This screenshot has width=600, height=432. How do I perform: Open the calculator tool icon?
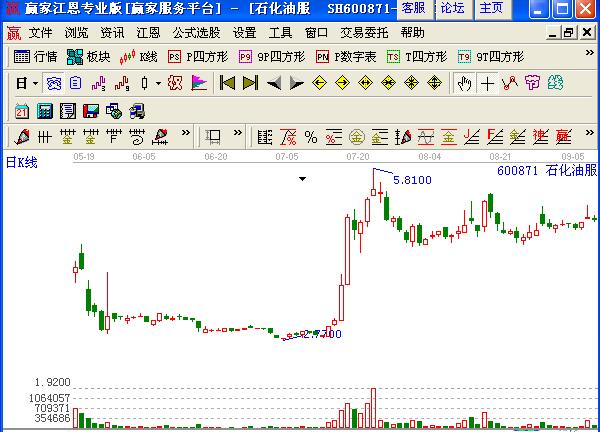click(45, 110)
